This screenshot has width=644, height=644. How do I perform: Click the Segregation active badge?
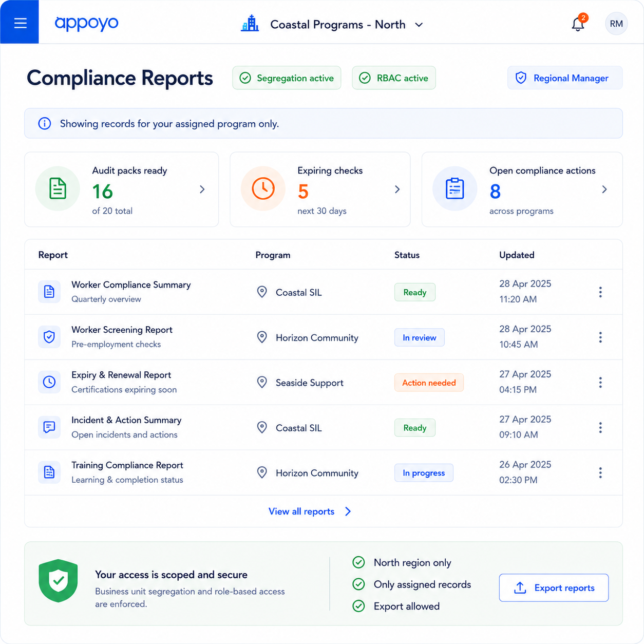pyautogui.click(x=287, y=78)
